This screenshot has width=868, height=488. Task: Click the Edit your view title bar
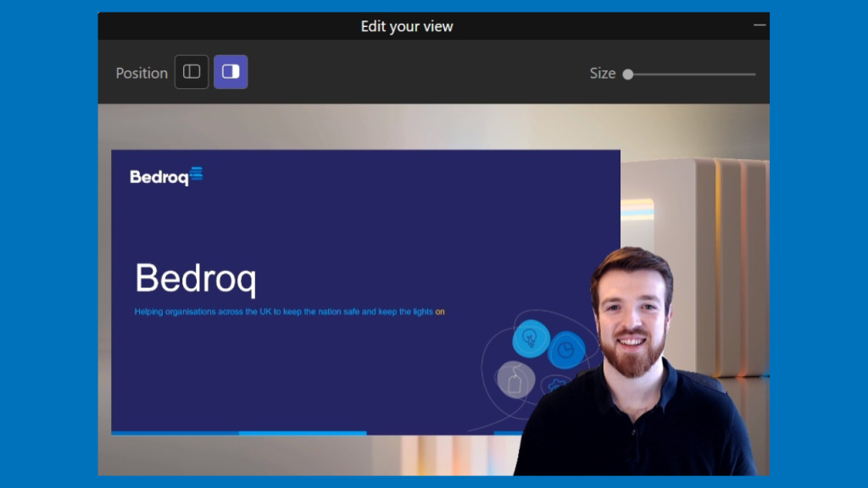point(407,26)
